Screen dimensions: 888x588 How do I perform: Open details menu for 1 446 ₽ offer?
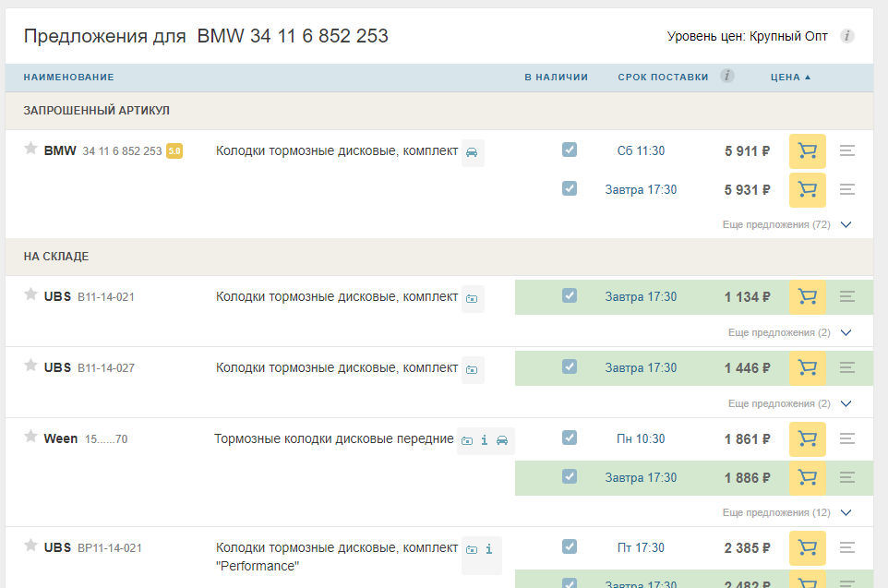click(847, 367)
